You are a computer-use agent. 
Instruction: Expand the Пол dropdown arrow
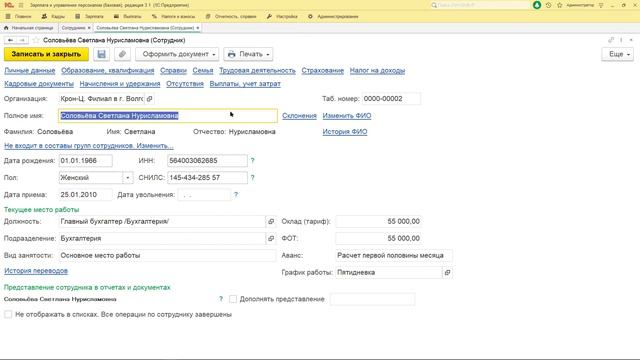point(128,178)
